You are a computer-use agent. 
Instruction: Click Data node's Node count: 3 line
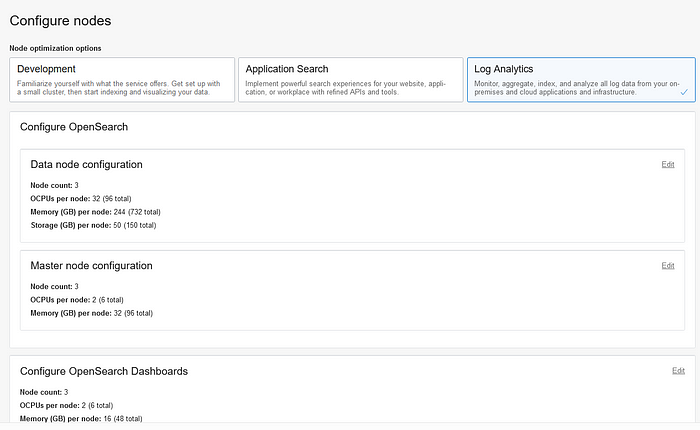pos(54,185)
